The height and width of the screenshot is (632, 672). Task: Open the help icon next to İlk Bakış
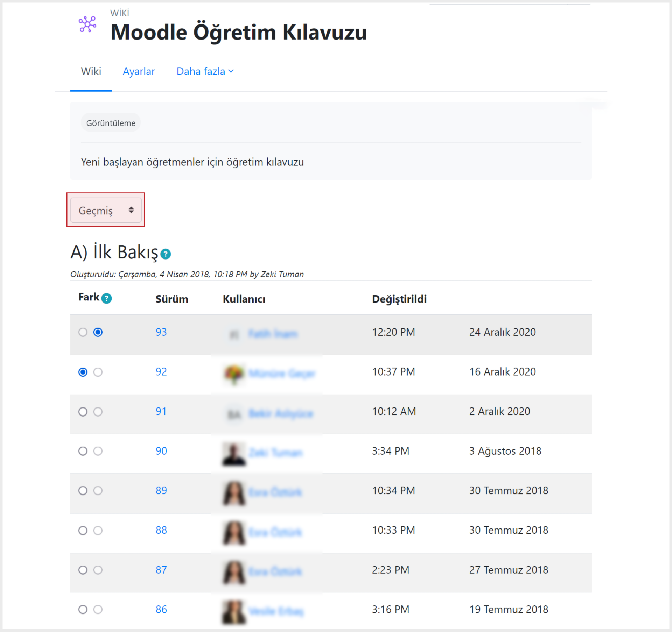coord(166,254)
